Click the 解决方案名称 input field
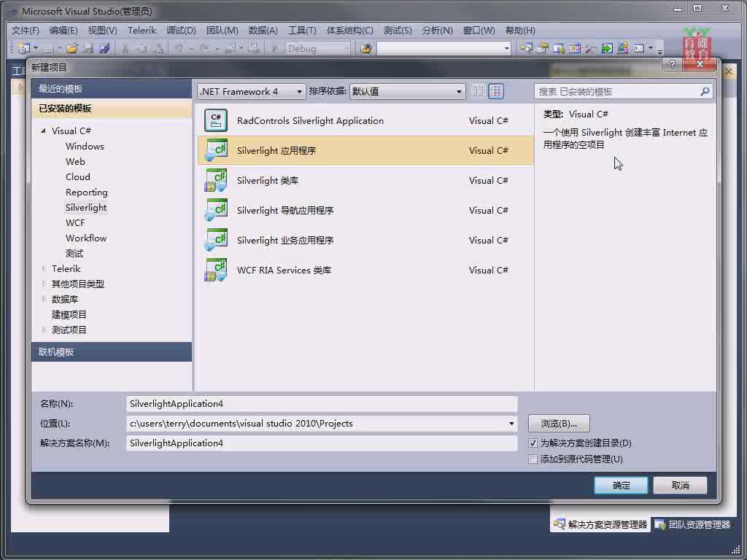Image resolution: width=747 pixels, height=560 pixels. pos(322,443)
